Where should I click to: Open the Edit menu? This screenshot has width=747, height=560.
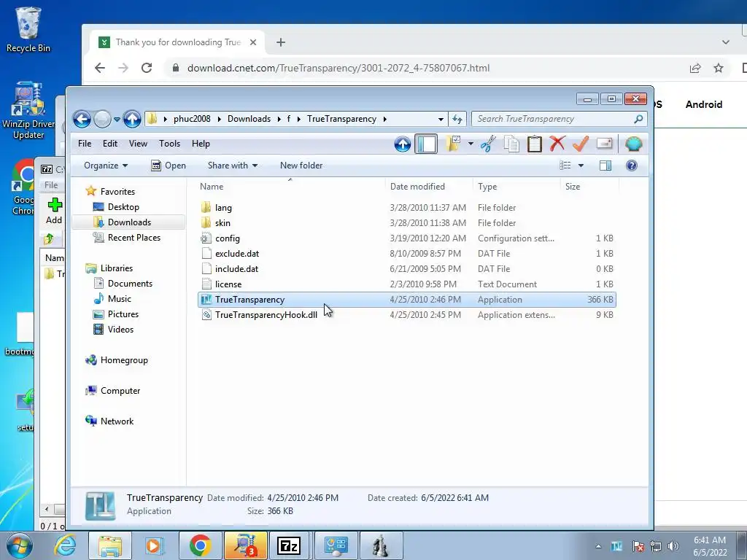click(x=110, y=144)
